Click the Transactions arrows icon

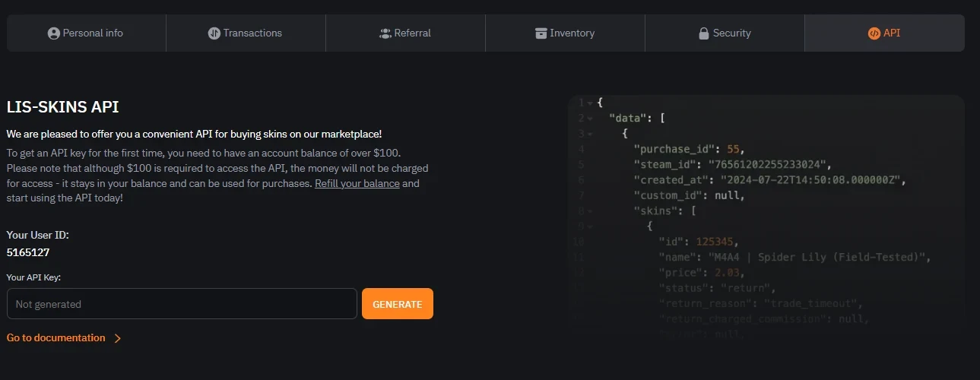[x=214, y=33]
